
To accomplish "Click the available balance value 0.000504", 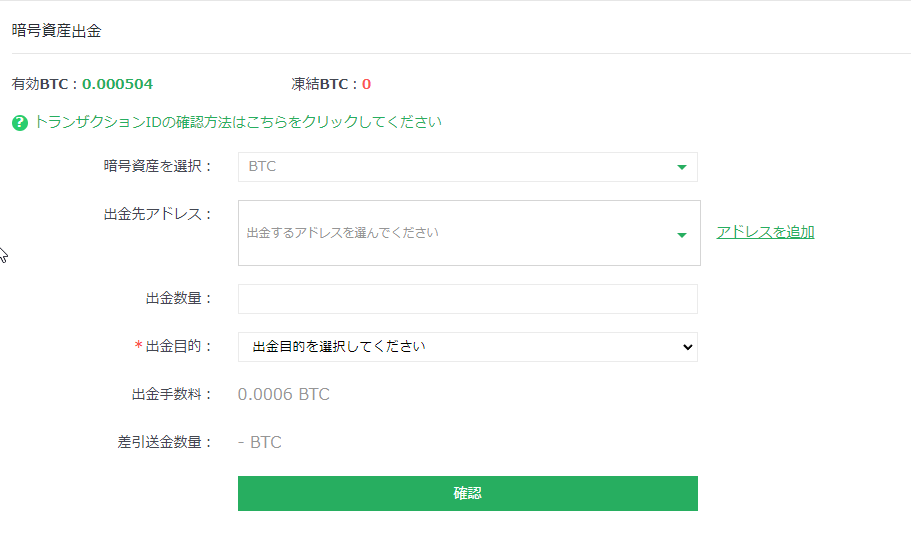I will coord(117,84).
